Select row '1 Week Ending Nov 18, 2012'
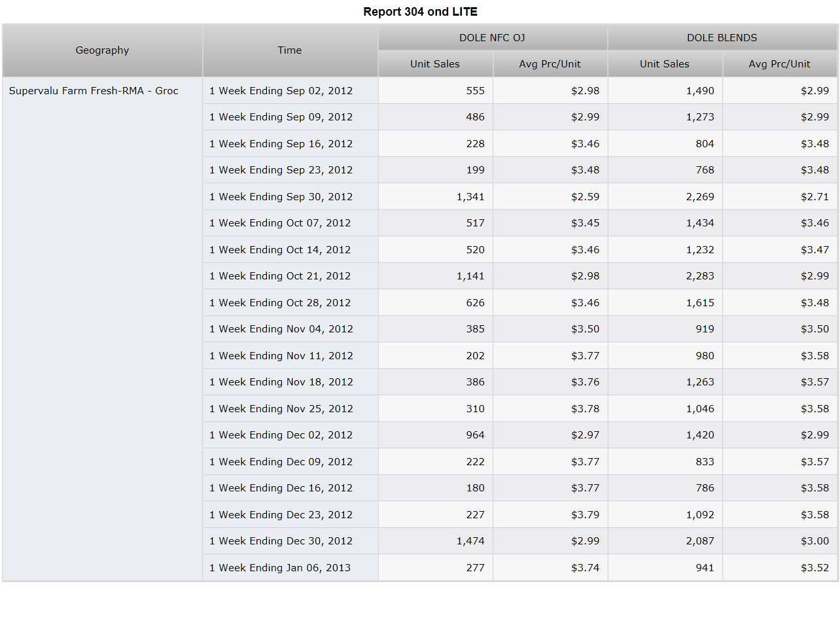Viewport: 840px width, 619px height. pyautogui.click(x=290, y=382)
